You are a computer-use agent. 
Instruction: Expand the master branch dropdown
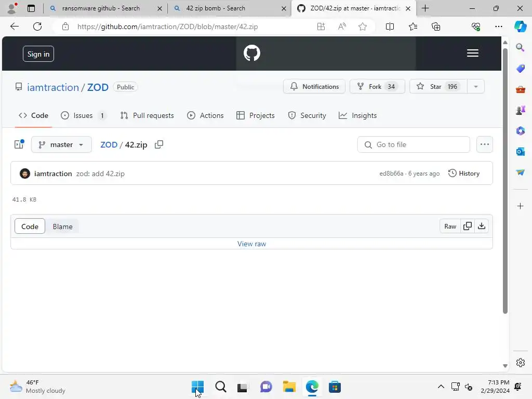[x=61, y=144]
